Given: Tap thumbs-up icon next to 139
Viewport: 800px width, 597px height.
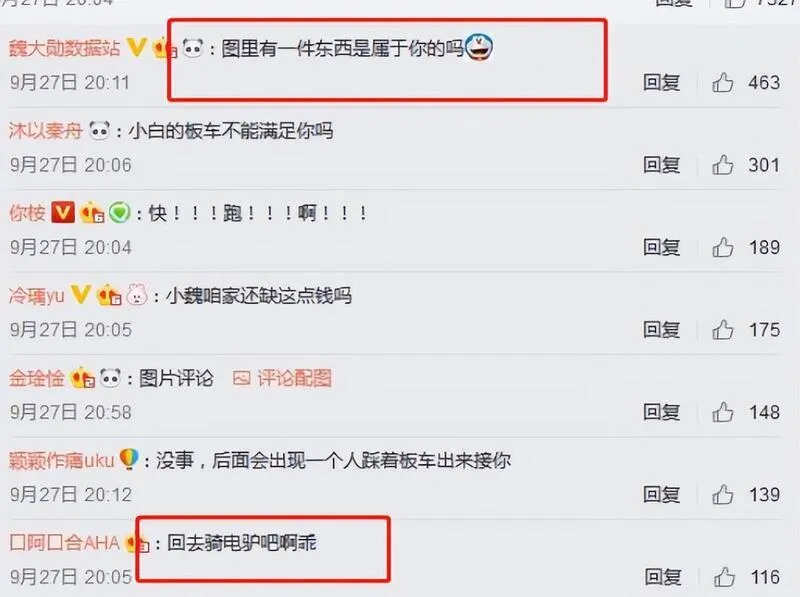Looking at the screenshot, I should pos(722,494).
